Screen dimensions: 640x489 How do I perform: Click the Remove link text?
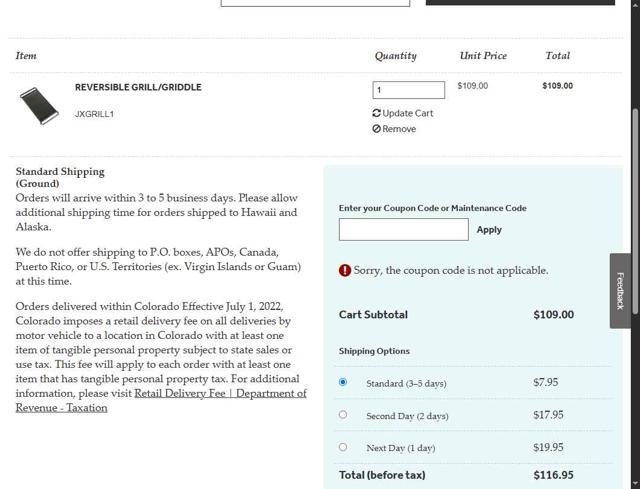(399, 129)
